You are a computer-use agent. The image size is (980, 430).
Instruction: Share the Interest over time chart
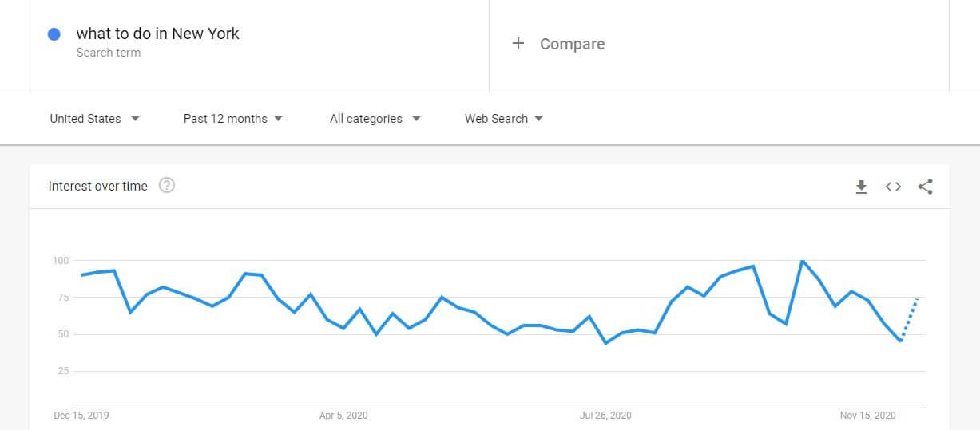point(925,187)
